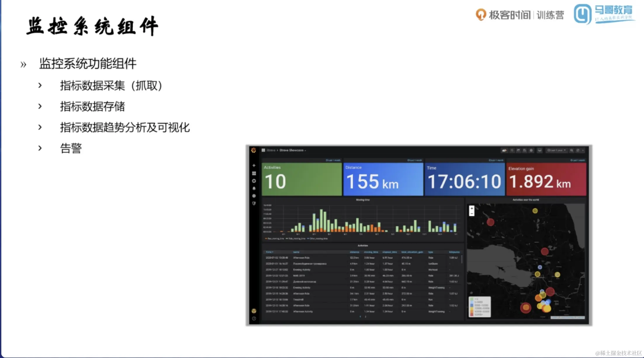Open the Dashboards grid icon in sidebar
This screenshot has width=644, height=358.
tap(254, 173)
